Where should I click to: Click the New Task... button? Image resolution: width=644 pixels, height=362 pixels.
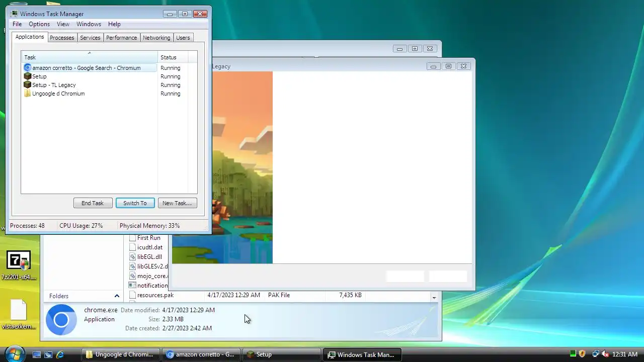pyautogui.click(x=177, y=203)
